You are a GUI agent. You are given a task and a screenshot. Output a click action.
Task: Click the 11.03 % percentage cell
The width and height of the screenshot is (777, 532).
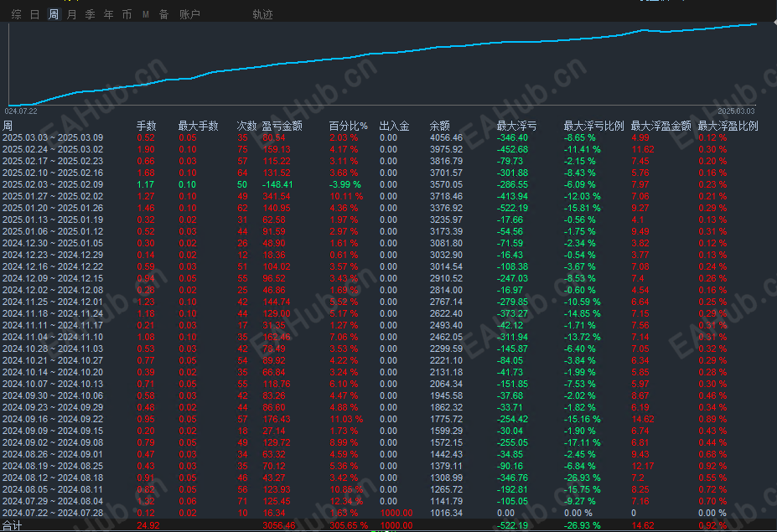tap(346, 419)
